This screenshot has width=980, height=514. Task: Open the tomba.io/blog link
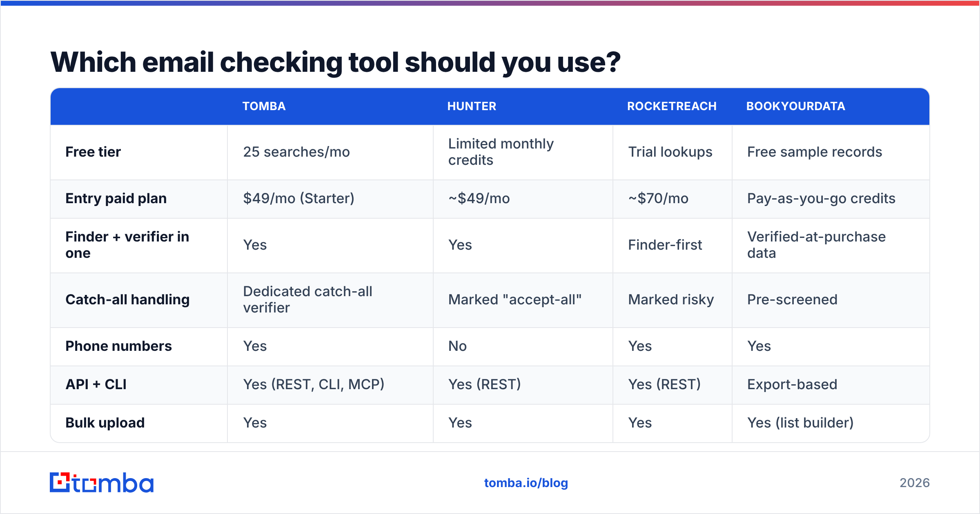tap(526, 483)
